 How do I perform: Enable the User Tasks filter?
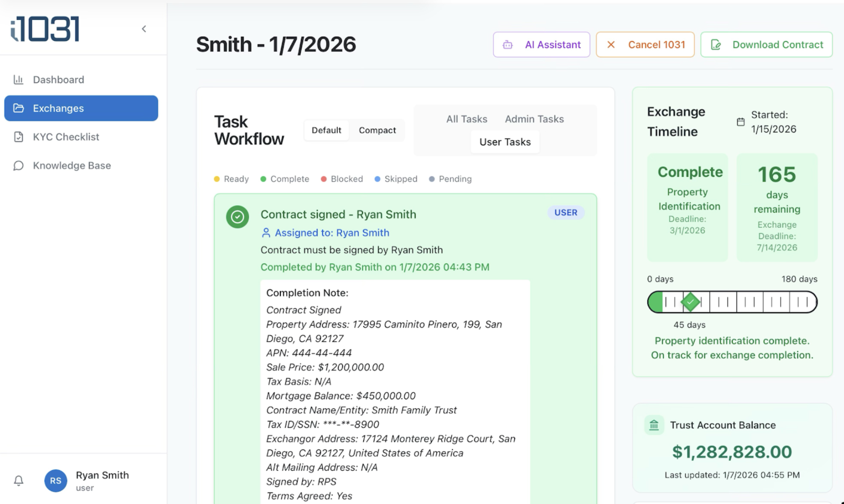point(505,142)
